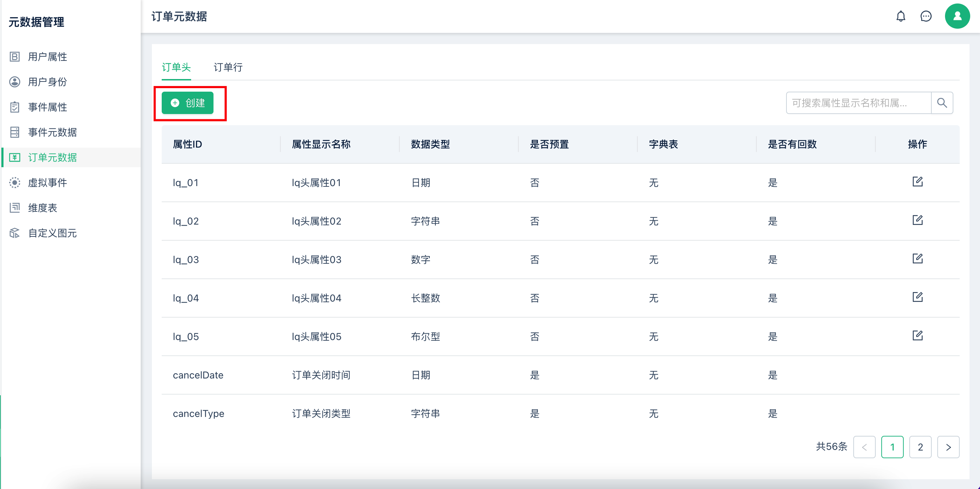Go to page 2 in pagination
The width and height of the screenshot is (980, 489).
(x=920, y=447)
